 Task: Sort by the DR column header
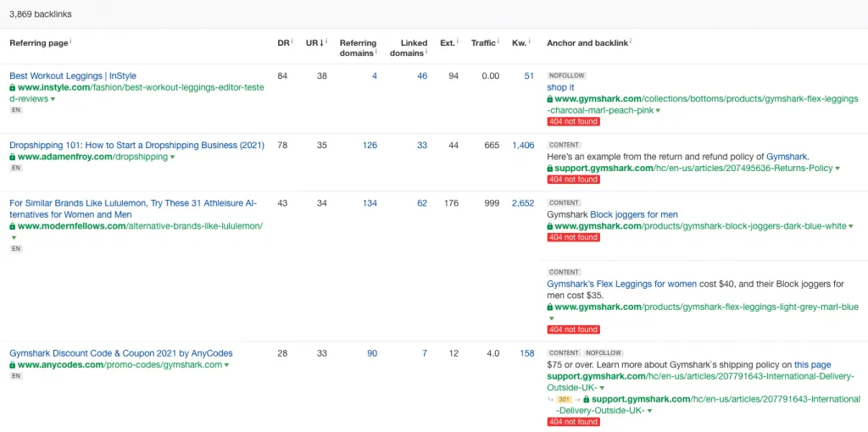[x=283, y=42]
